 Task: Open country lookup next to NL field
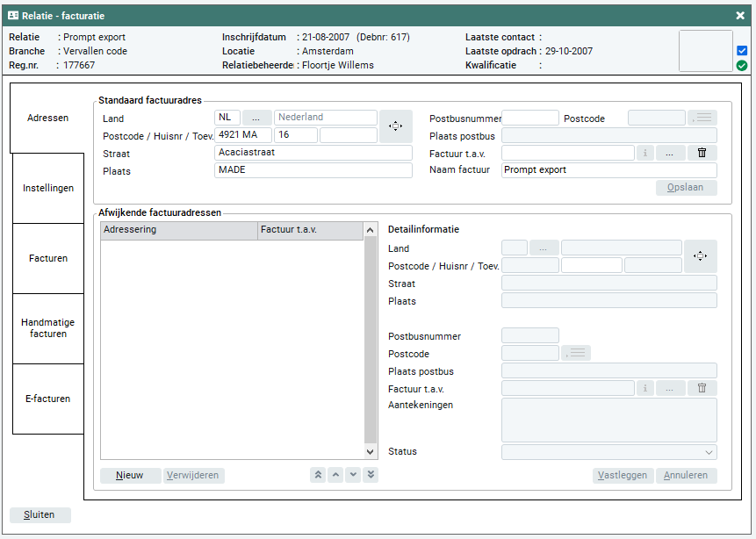pyautogui.click(x=256, y=118)
